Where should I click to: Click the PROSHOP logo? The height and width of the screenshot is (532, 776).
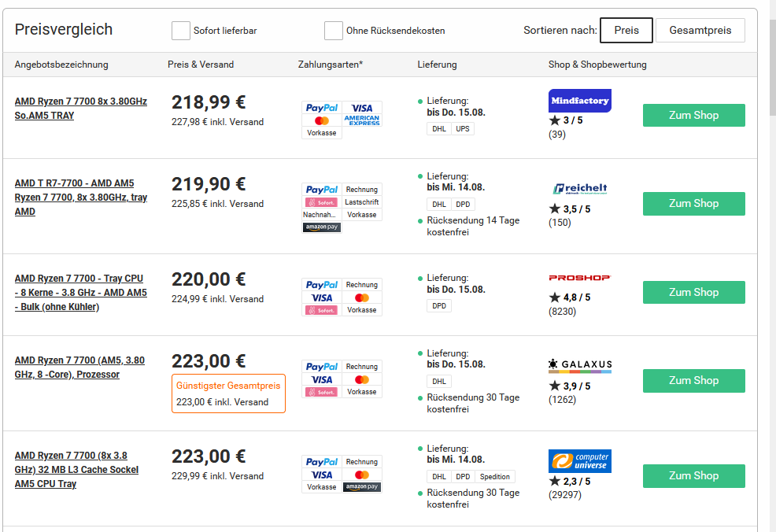(579, 278)
